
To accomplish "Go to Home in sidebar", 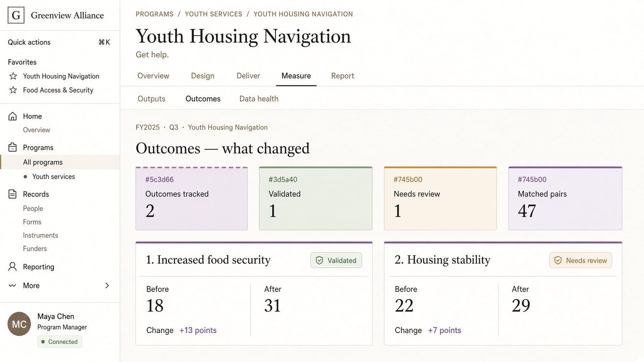I will (32, 116).
